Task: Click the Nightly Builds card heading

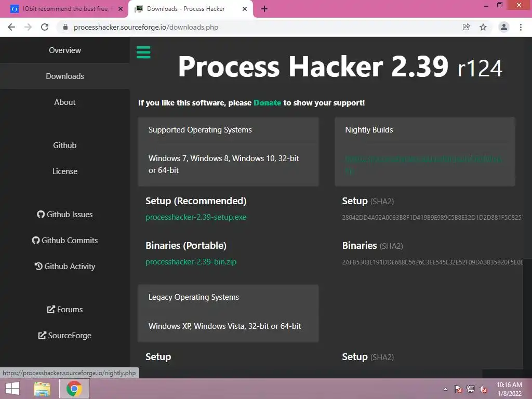Action: (369, 130)
